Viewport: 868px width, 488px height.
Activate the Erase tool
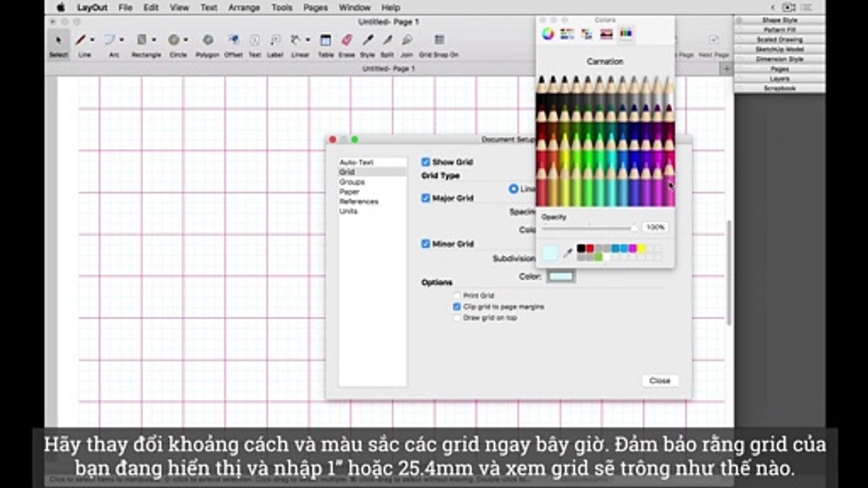pyautogui.click(x=347, y=40)
